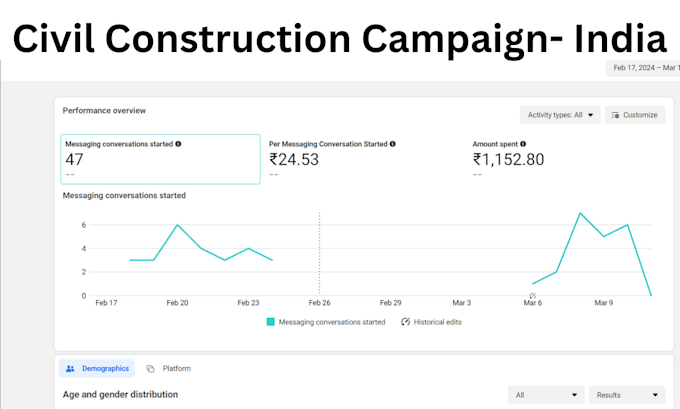Toggle the Messaging conversations started teal swatch
Image resolution: width=680 pixels, height=409 pixels.
271,322
